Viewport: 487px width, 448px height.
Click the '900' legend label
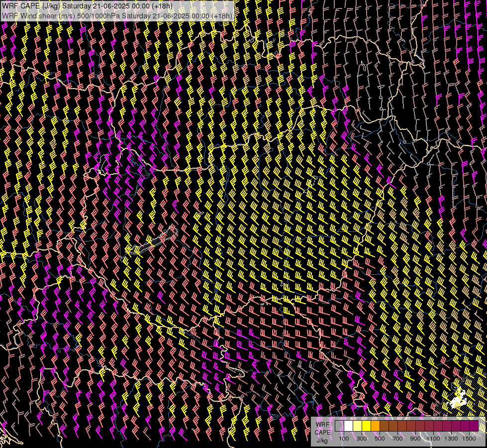(x=415, y=439)
